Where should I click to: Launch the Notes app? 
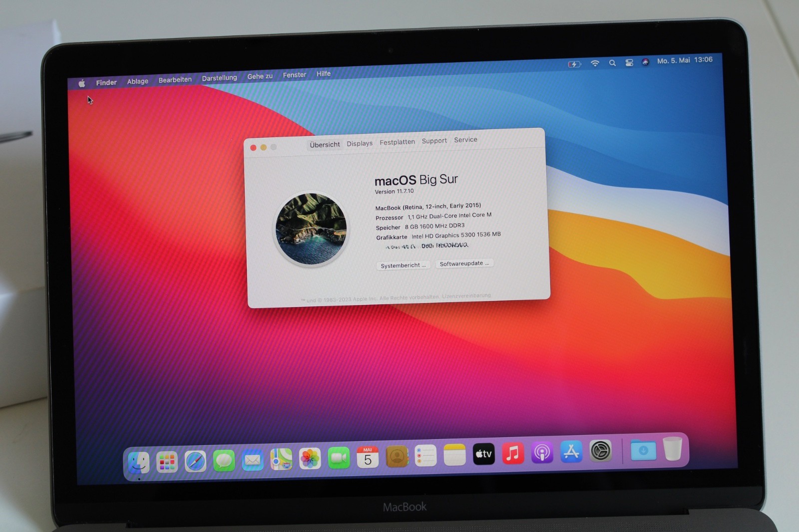click(454, 455)
